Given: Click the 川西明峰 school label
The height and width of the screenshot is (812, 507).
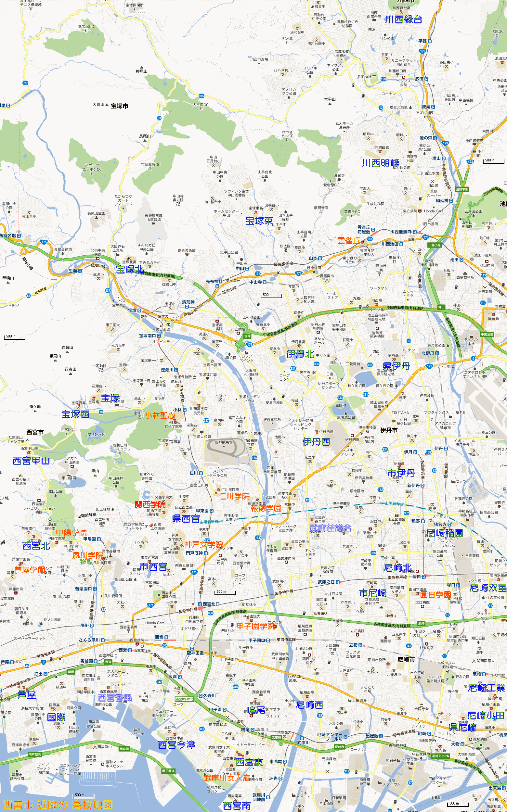Looking at the screenshot, I should coord(381,163).
